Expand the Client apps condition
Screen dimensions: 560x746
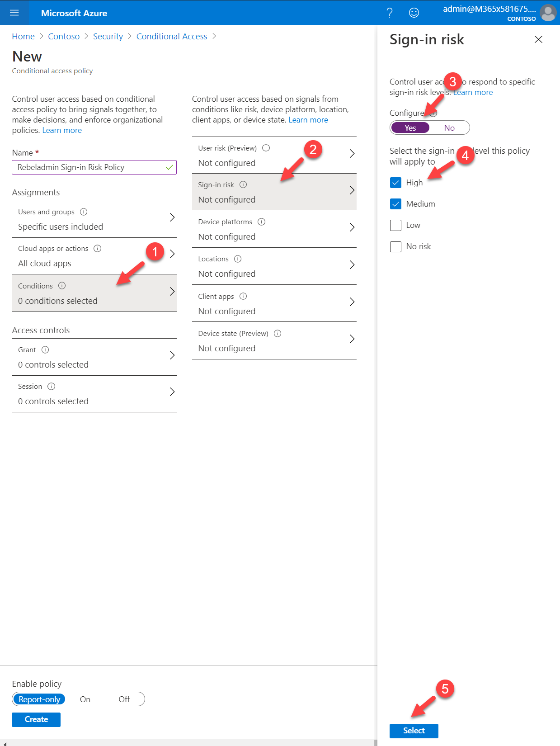tap(274, 303)
